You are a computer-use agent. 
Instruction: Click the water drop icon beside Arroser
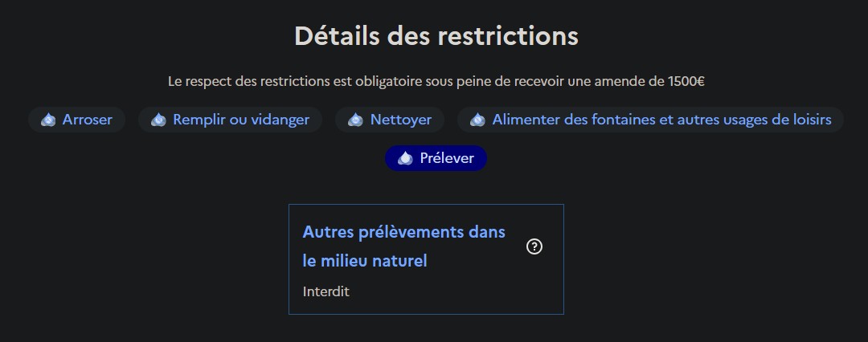click(48, 120)
